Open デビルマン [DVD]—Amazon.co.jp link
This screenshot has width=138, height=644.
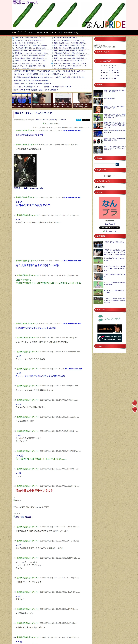click(28, 188)
